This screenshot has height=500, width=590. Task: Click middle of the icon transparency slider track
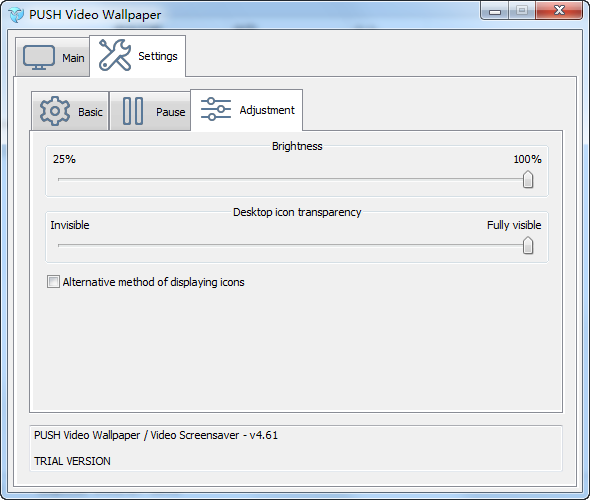point(293,245)
